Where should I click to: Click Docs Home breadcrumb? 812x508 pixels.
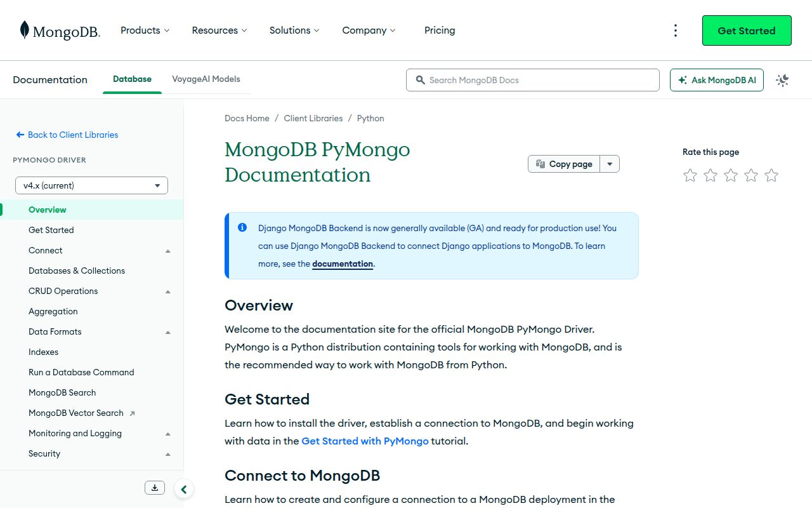coord(247,118)
